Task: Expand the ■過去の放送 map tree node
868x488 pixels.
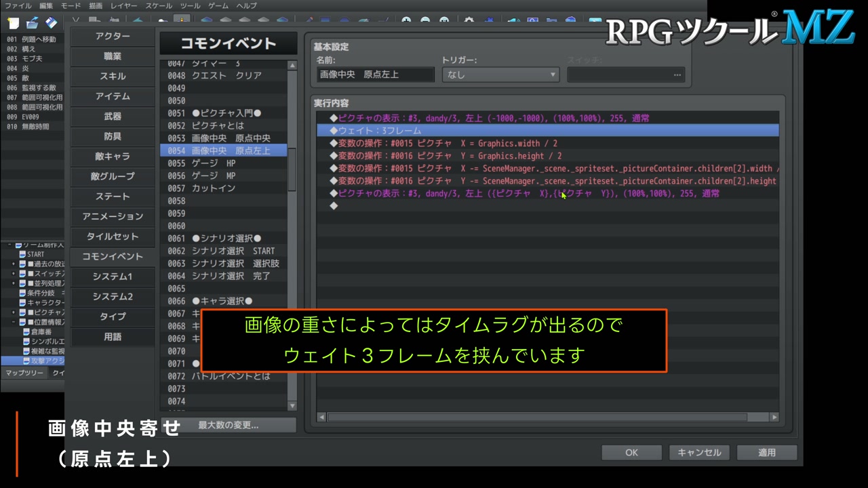Action: [x=14, y=264]
